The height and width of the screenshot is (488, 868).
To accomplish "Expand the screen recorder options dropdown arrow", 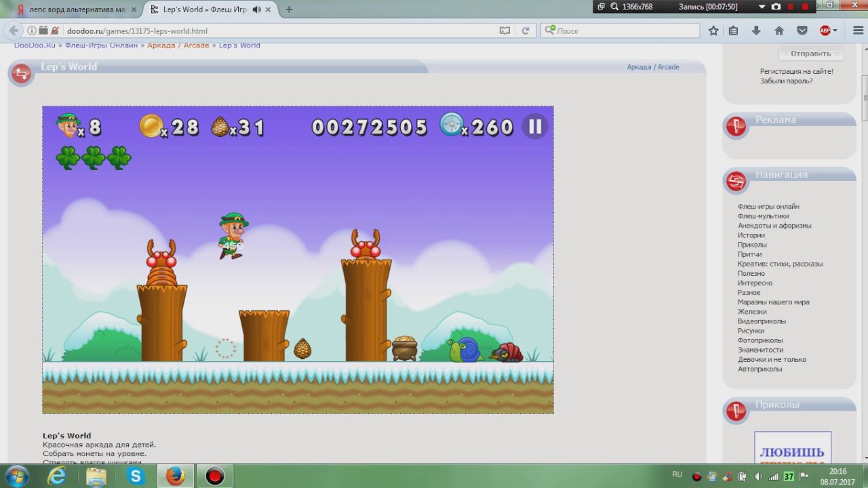I will (763, 7).
